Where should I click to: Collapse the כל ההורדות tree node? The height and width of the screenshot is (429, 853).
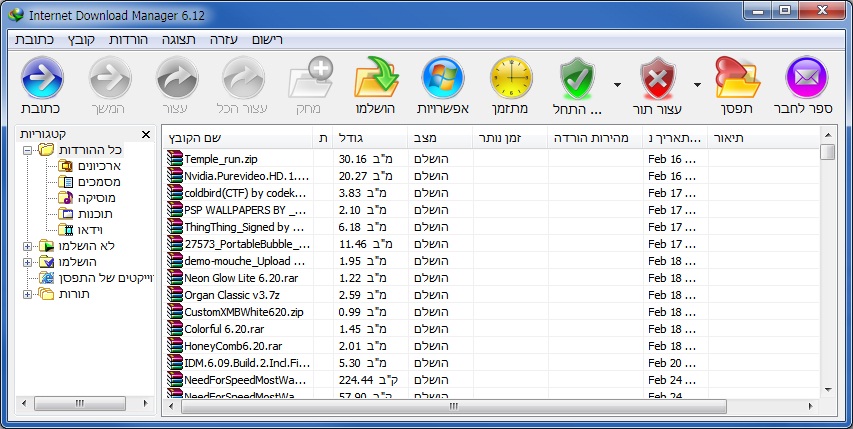coord(27,150)
